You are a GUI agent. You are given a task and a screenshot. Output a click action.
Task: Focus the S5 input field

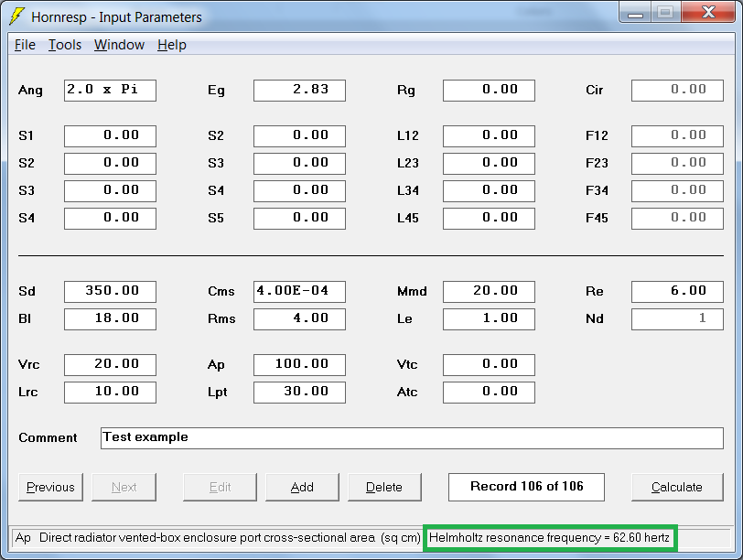[x=299, y=219]
